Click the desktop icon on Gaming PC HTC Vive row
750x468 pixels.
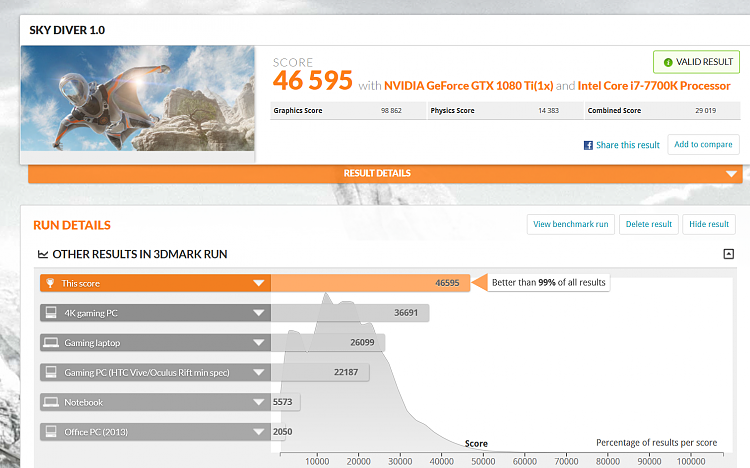[51, 372]
